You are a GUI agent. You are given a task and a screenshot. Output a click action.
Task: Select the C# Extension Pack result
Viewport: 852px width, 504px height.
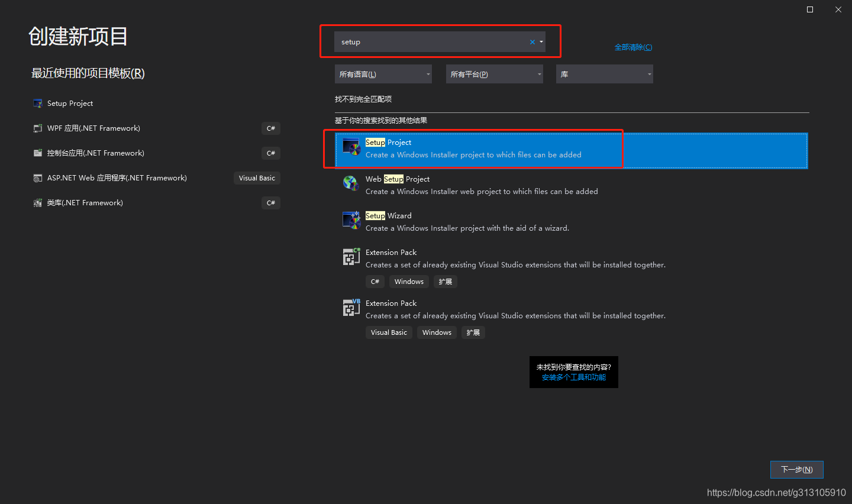[572, 267]
